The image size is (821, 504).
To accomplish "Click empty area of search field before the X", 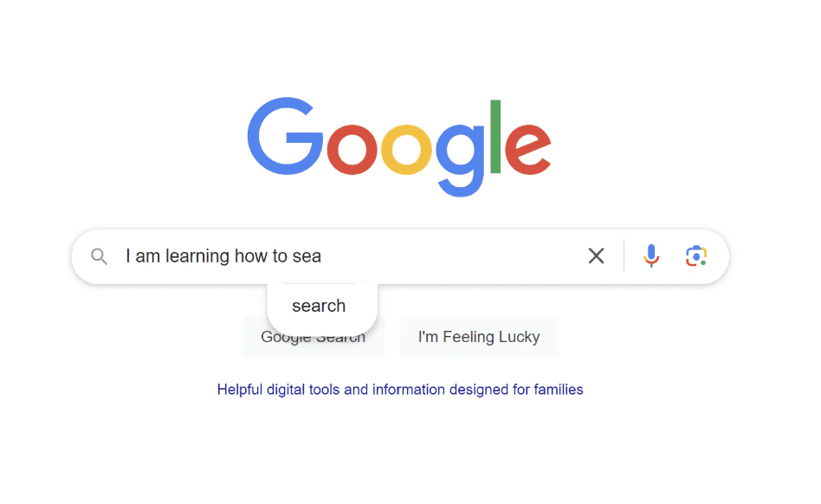I will point(450,256).
